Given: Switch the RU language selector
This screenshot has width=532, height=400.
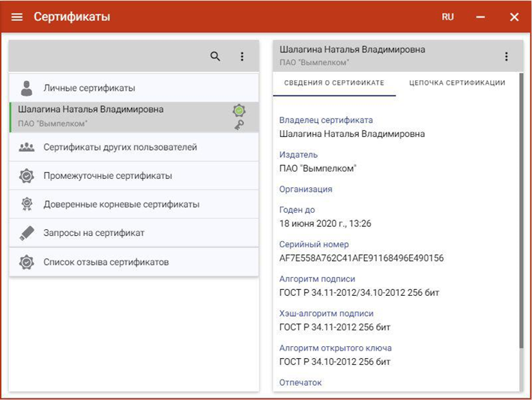Looking at the screenshot, I should [x=447, y=17].
